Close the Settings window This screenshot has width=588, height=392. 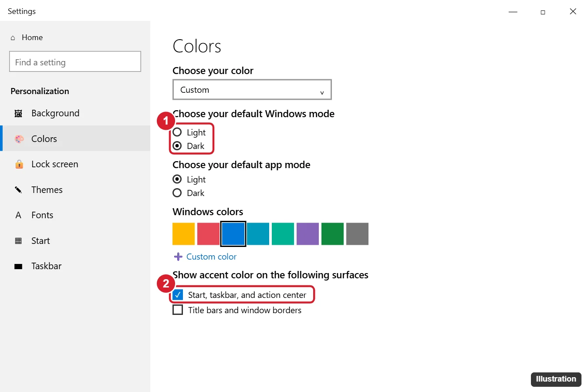(573, 12)
